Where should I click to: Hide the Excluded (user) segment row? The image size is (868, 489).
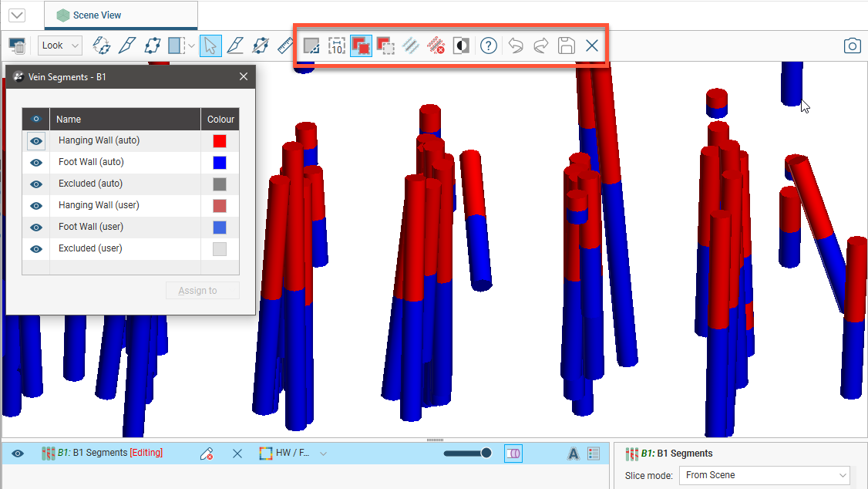pyautogui.click(x=35, y=248)
